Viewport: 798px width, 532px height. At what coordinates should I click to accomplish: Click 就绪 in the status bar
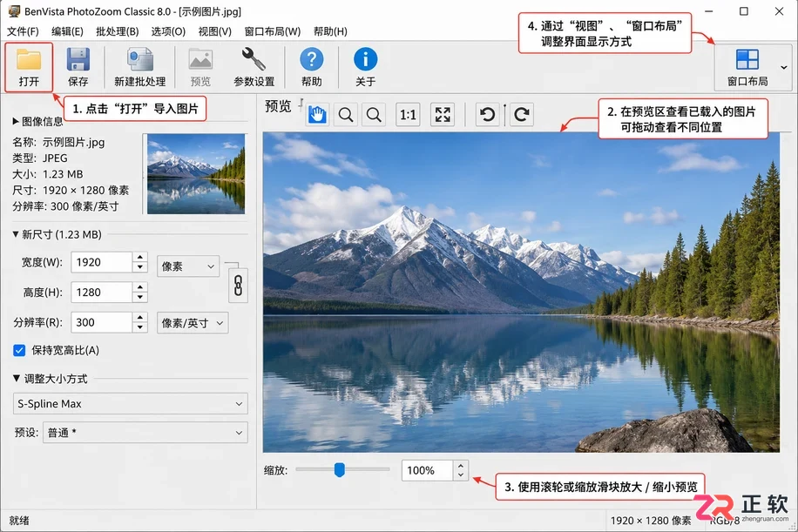coord(19,521)
